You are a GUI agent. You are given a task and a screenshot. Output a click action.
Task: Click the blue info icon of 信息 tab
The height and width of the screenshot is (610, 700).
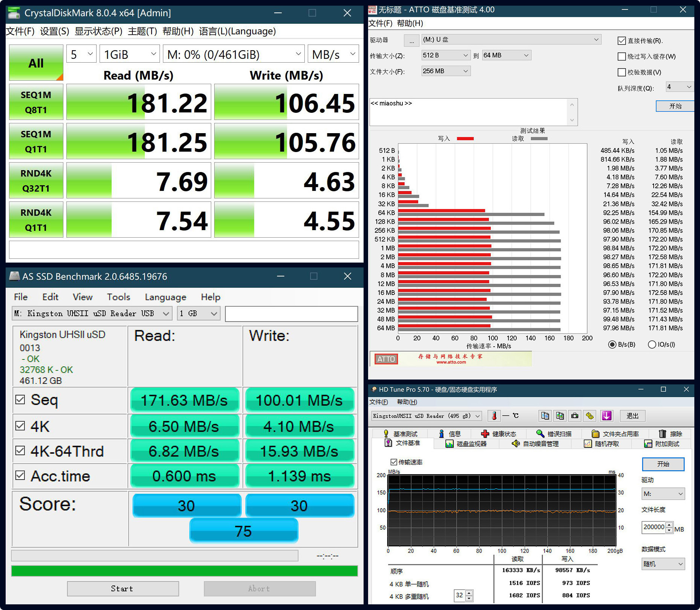pos(441,434)
